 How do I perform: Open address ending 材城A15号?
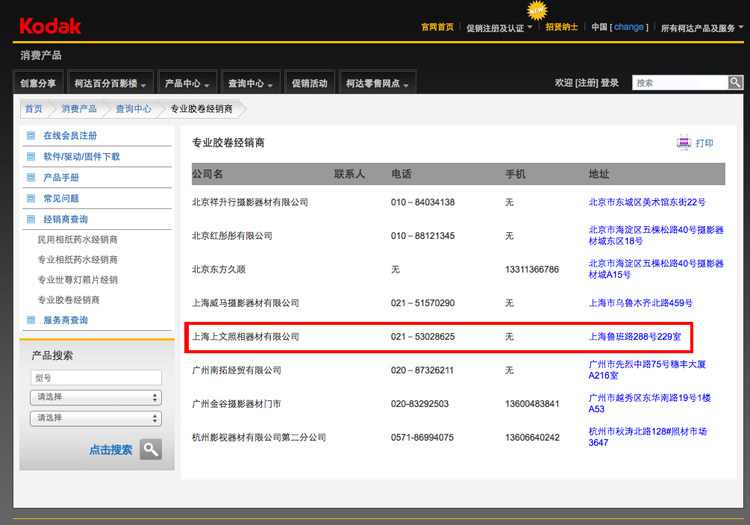[656, 269]
